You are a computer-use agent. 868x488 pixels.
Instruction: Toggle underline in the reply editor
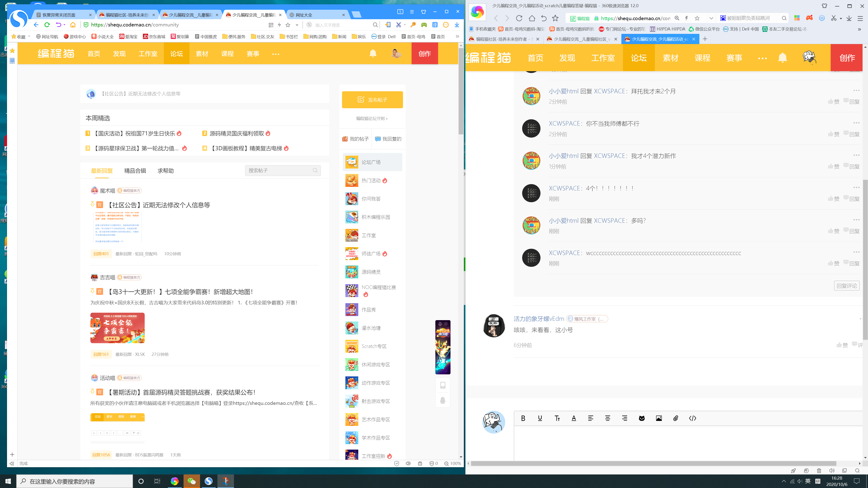540,418
